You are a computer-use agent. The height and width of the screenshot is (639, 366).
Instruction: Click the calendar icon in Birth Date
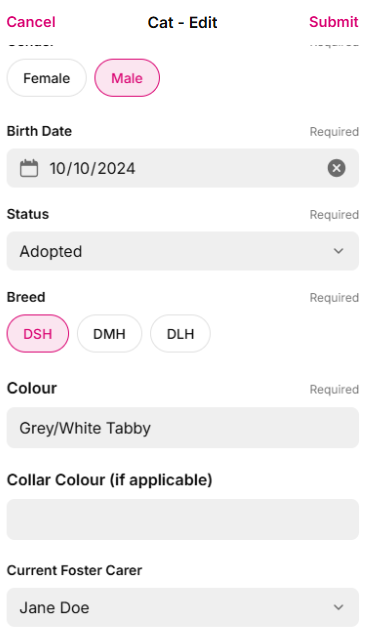coord(29,168)
